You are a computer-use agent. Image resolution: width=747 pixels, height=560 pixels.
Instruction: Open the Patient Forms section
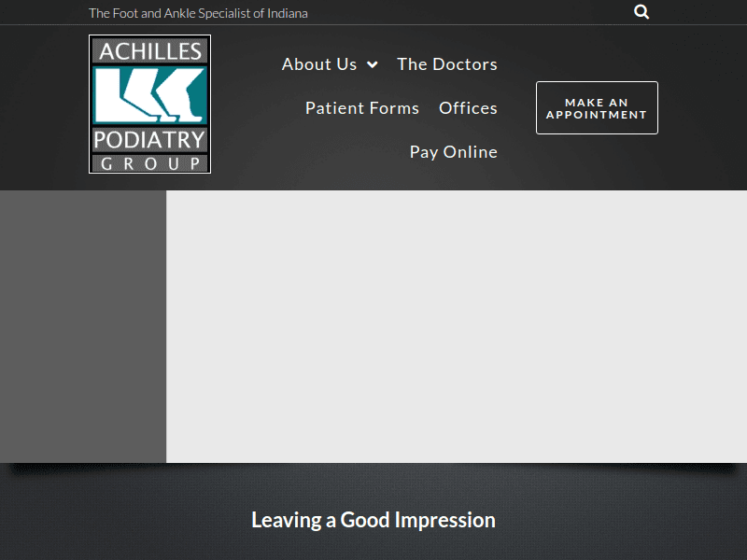(x=361, y=107)
